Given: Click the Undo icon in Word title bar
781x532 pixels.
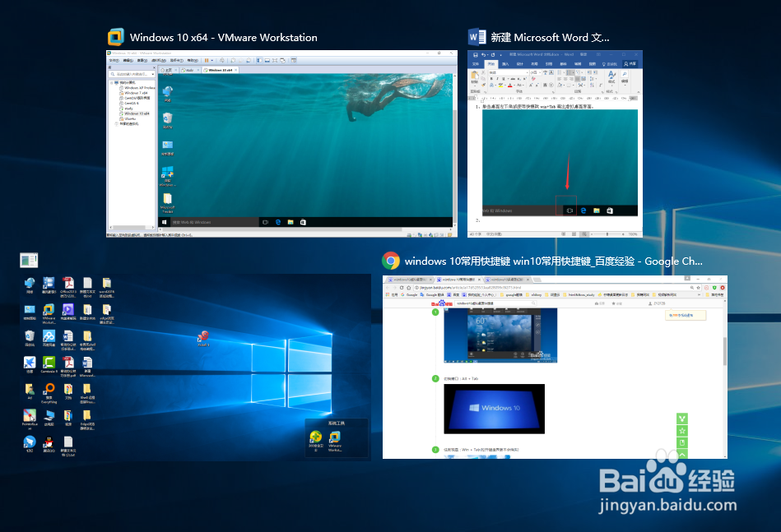Looking at the screenshot, I should coord(484,55).
